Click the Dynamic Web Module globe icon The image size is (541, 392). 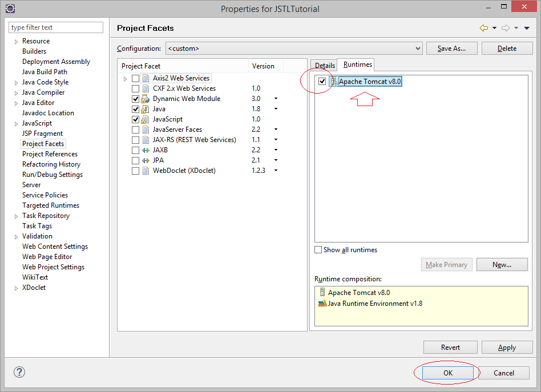point(146,99)
